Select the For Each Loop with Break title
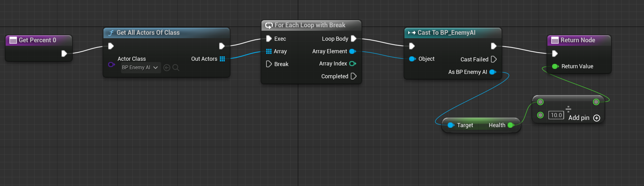This screenshot has width=644, height=186. tap(310, 25)
